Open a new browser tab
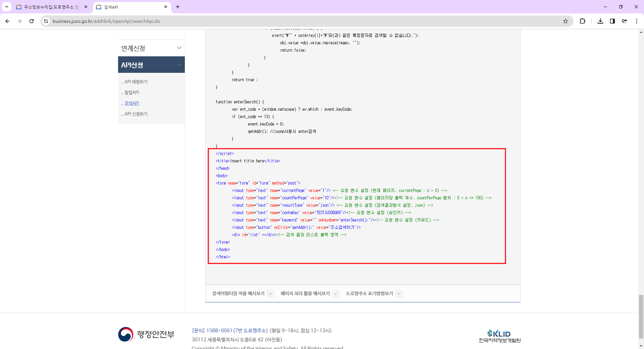The width and height of the screenshot is (644, 349). coord(178,7)
